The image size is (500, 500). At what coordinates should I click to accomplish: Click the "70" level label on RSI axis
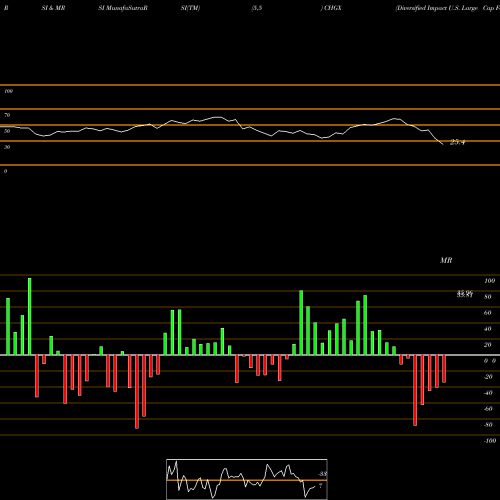coord(7,115)
